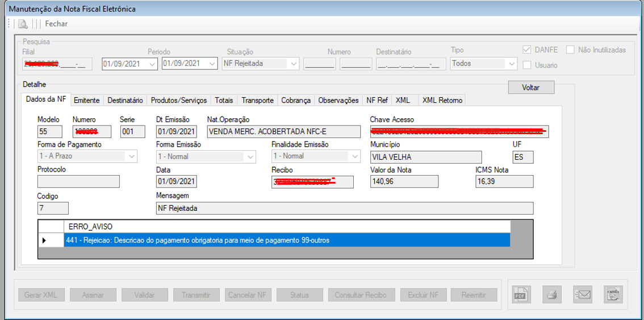Click the Status button
The height and width of the screenshot is (320, 644).
point(299,295)
